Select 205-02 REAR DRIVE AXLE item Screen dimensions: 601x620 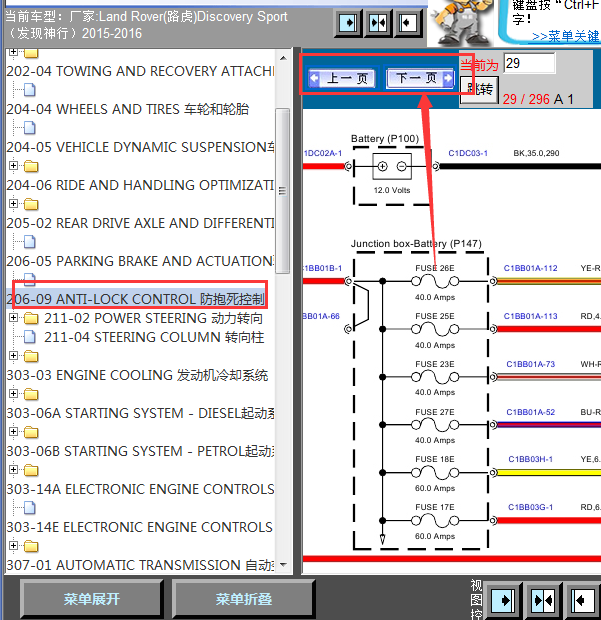(140, 223)
